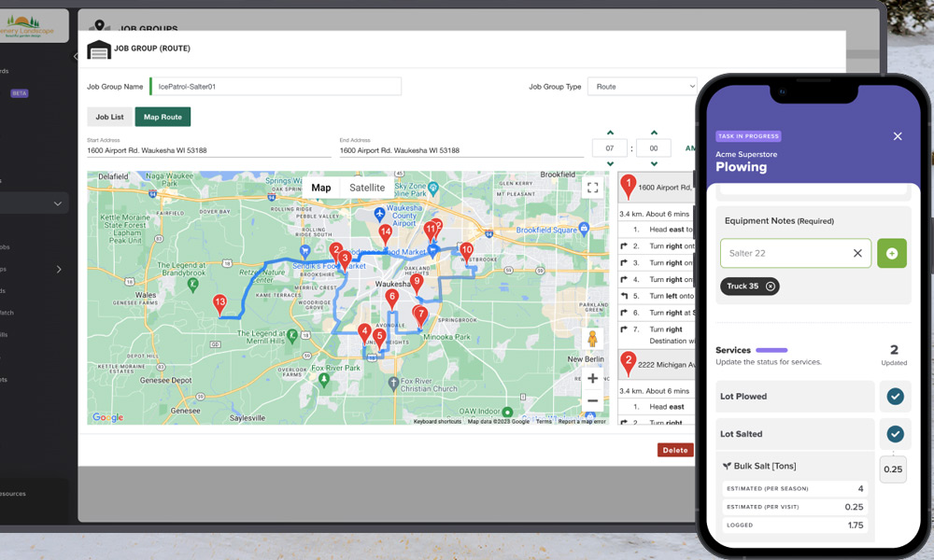Switch to the Job List tab

(109, 117)
